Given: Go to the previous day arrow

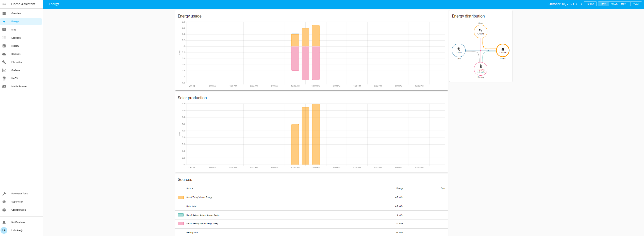Looking at the screenshot, I should pos(577,4).
